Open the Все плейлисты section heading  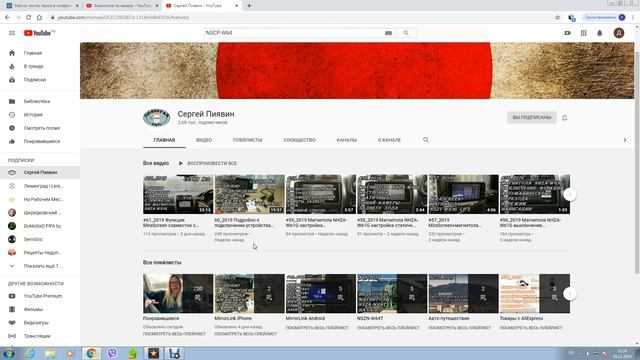(162, 262)
